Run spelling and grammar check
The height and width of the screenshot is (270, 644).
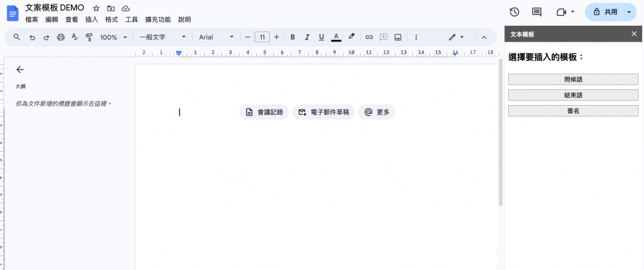coord(75,37)
